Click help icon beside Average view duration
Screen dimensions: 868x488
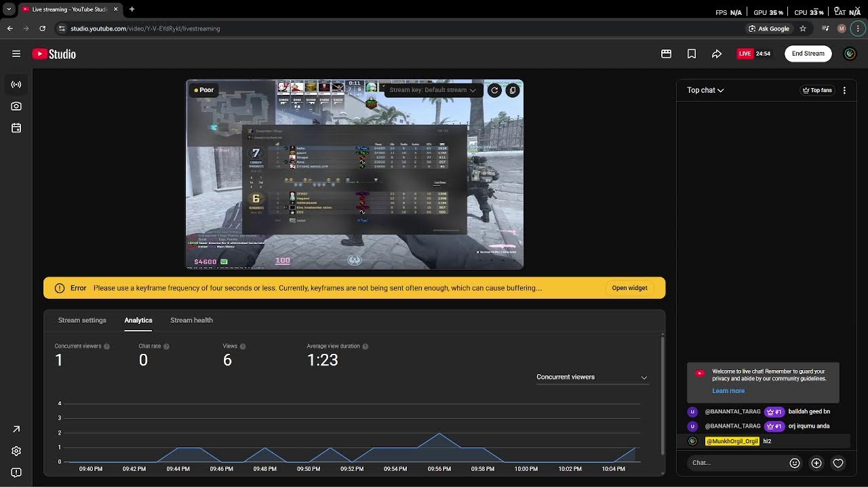(366, 346)
